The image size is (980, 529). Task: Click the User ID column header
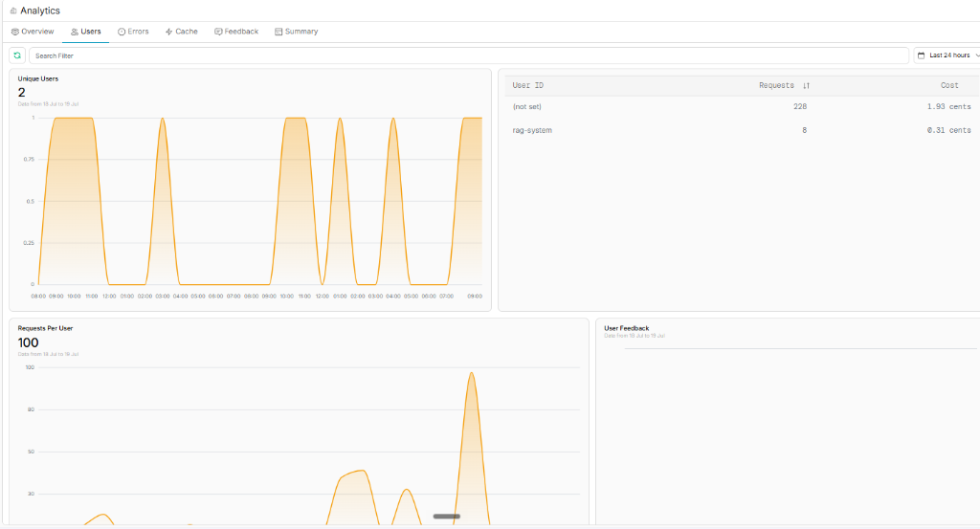pyautogui.click(x=528, y=85)
